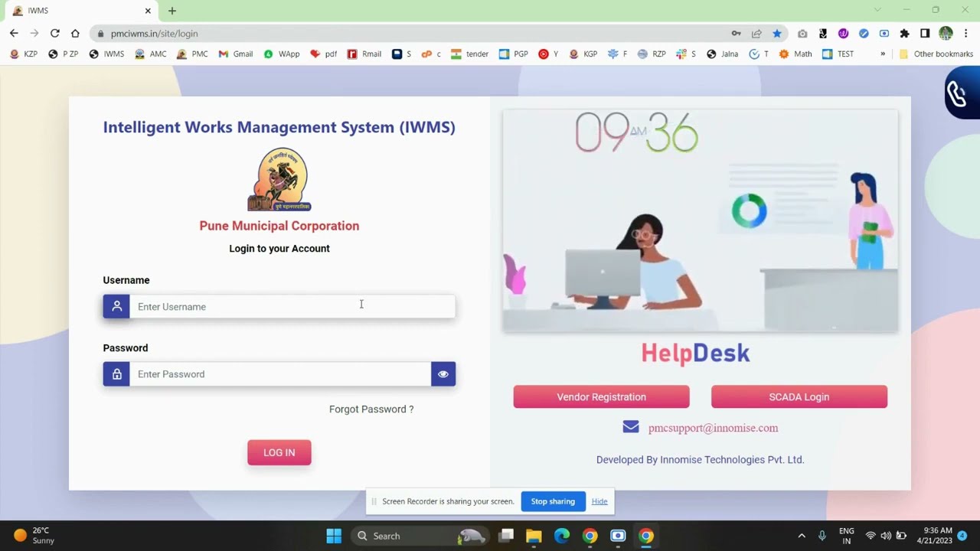Open the TEST bookmark
The height and width of the screenshot is (551, 980).
tap(838, 54)
